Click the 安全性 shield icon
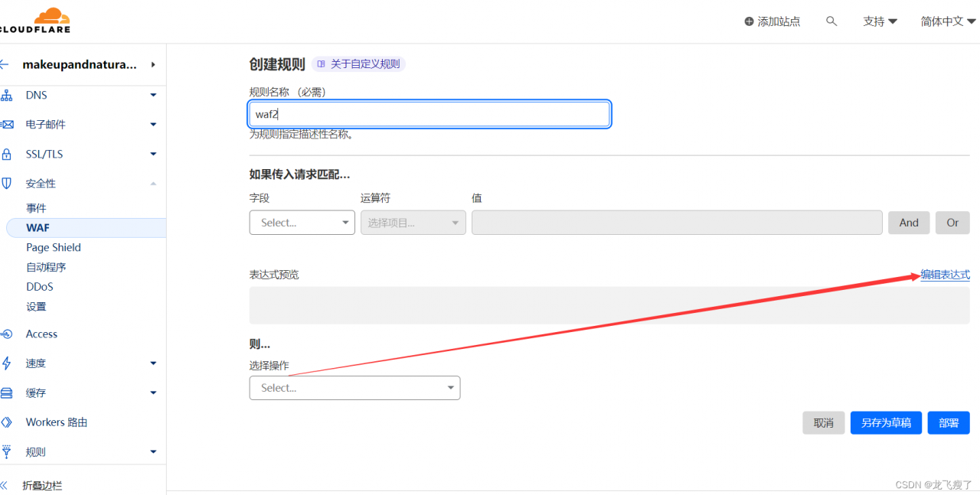Image resolution: width=980 pixels, height=495 pixels. pos(6,183)
